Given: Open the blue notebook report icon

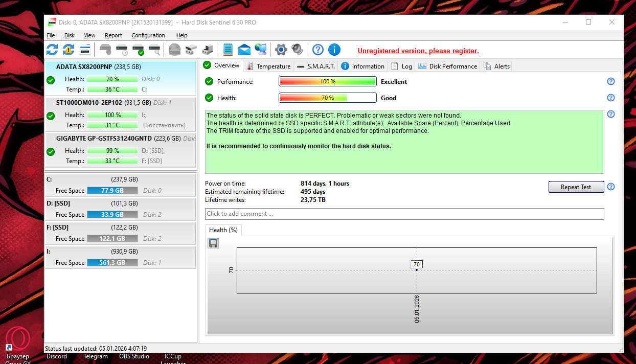Looking at the screenshot, I should tap(228, 50).
